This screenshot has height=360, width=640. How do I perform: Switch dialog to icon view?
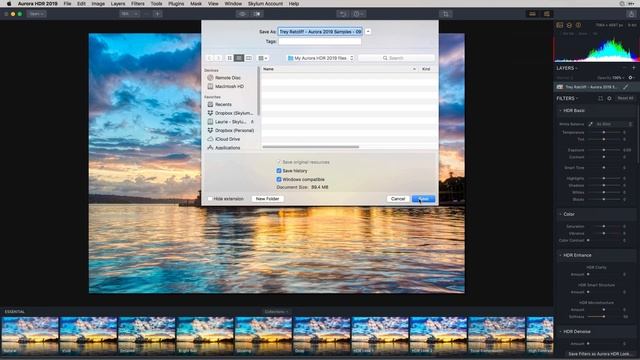(x=230, y=58)
